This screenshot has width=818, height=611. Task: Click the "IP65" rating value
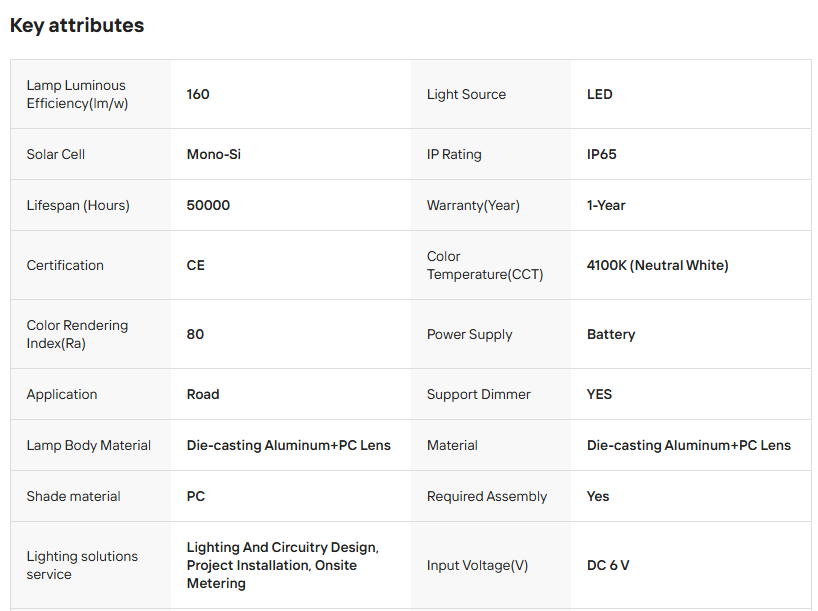pyautogui.click(x=602, y=154)
